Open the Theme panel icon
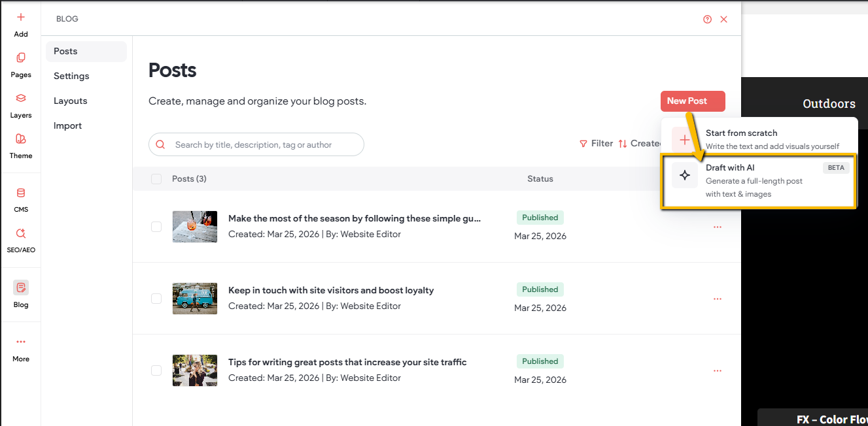 click(x=21, y=139)
